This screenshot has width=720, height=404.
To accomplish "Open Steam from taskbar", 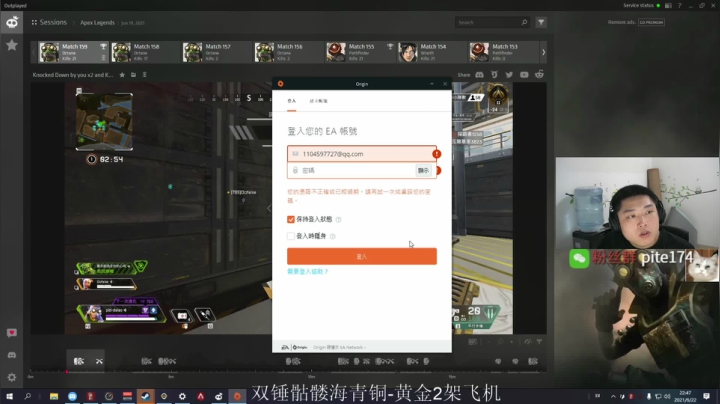I will point(146,396).
